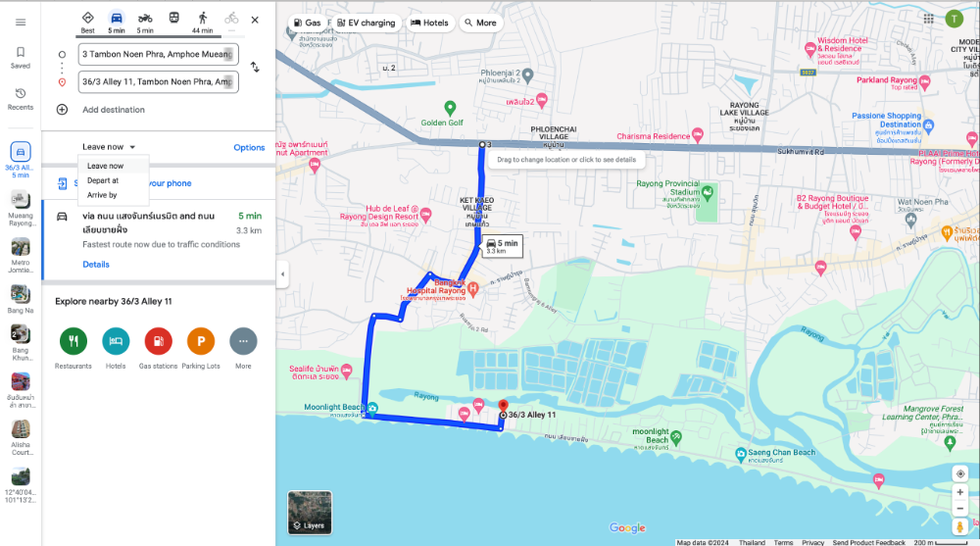Click Hub de Leaf Rayong Design Resort marker
The height and width of the screenshot is (546, 980).
point(425,215)
